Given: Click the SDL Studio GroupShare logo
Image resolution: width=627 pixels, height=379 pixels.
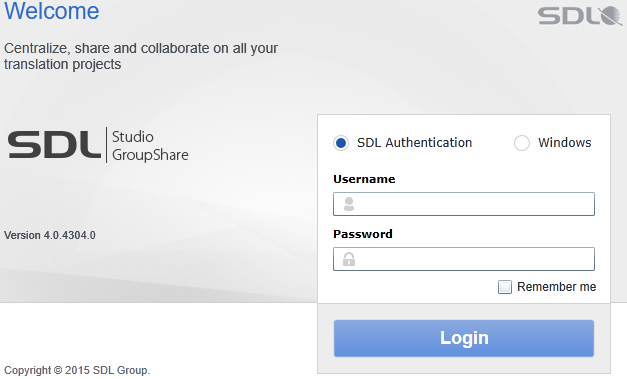Looking at the screenshot, I should pos(98,145).
